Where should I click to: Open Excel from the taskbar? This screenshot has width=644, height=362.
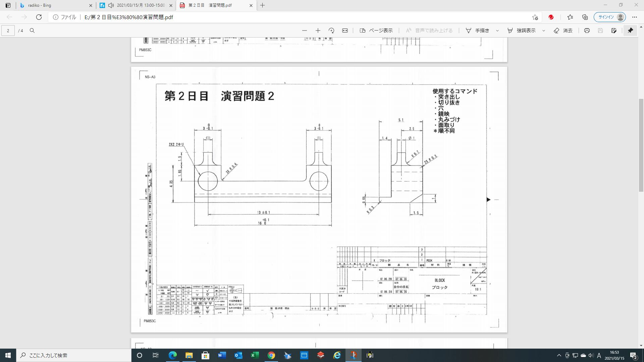point(255,355)
